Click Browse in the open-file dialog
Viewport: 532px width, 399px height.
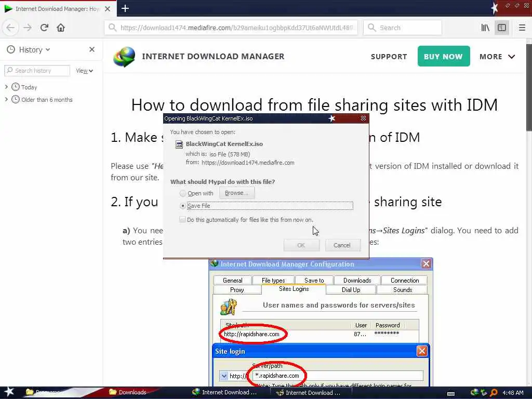pos(237,193)
